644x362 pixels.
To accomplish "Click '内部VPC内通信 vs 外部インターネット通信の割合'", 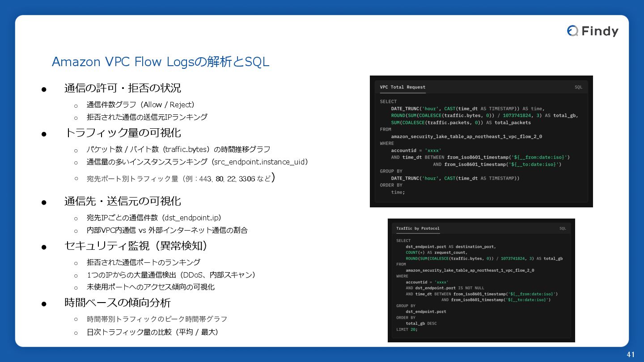I will tap(167, 231).
